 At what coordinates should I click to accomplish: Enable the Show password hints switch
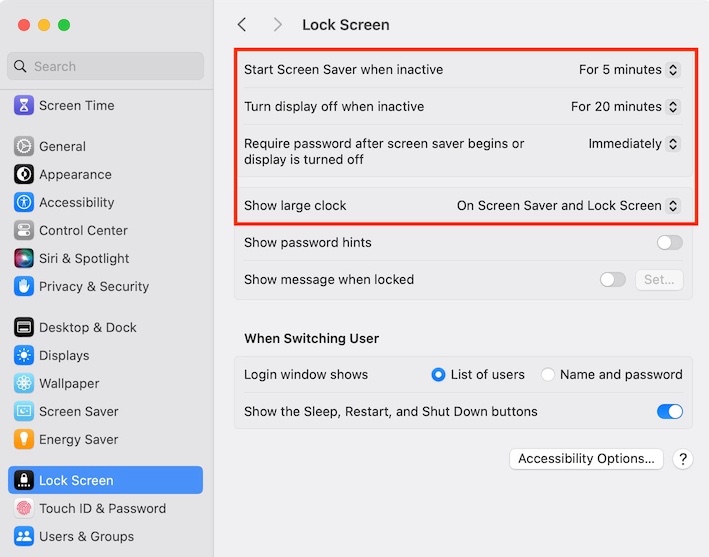(669, 242)
